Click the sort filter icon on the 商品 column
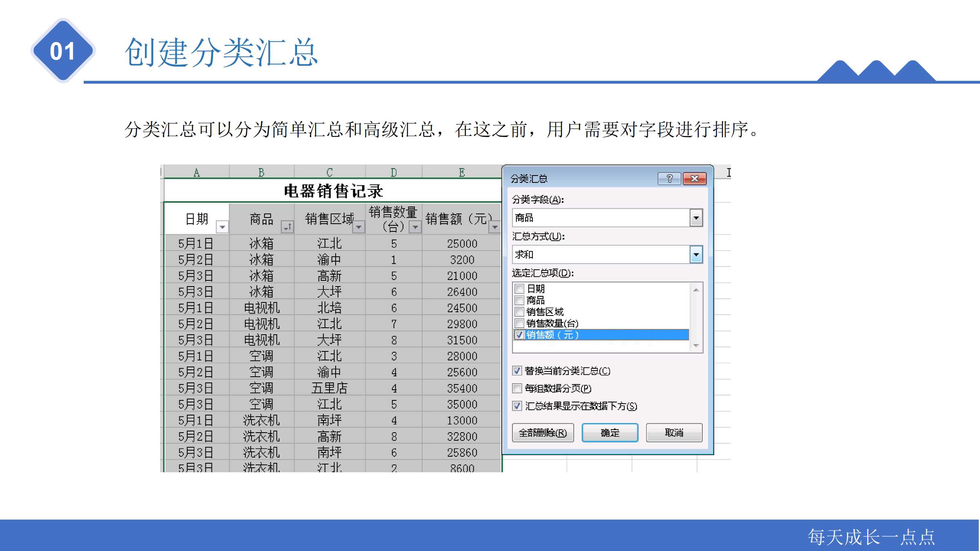The image size is (980, 551). click(289, 227)
